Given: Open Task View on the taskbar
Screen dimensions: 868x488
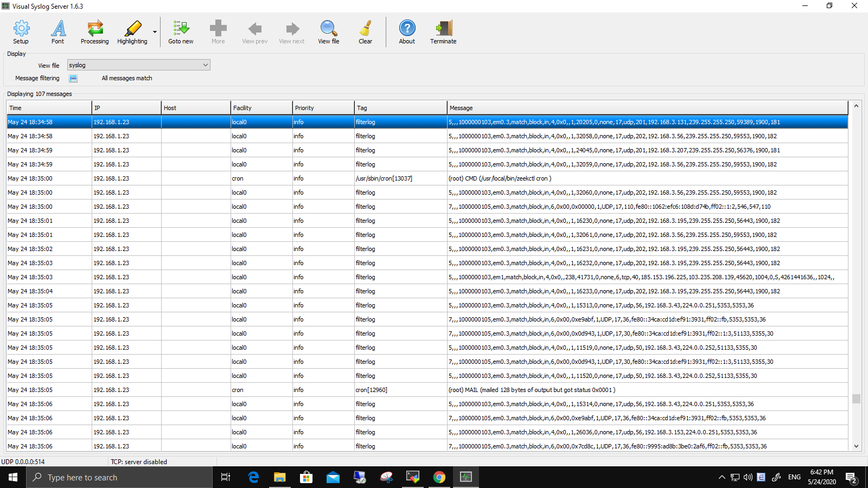Looking at the screenshot, I should pos(226,477).
